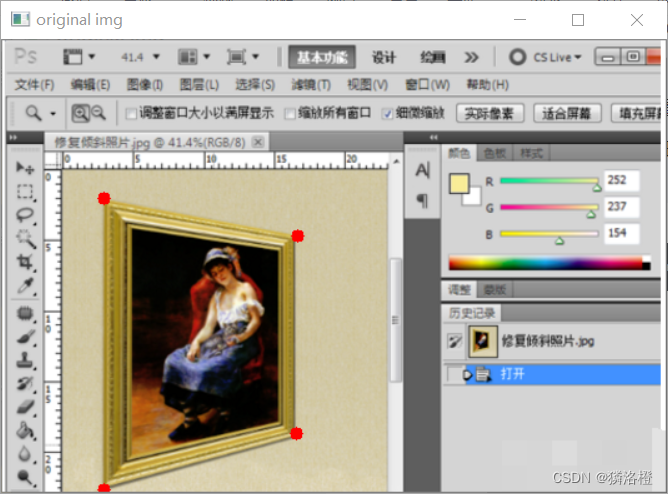Viewport: 668px width, 494px height.
Task: Open the Character panel icon
Action: pyautogui.click(x=422, y=170)
